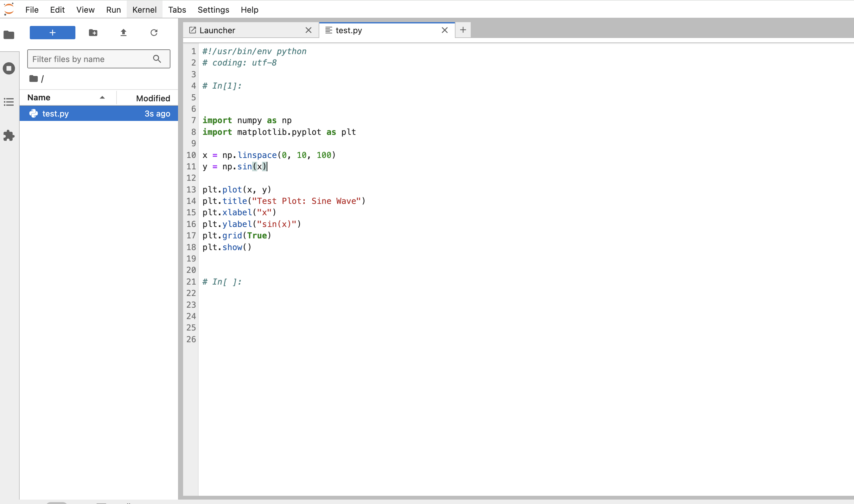Click the "3s ago" modified time
This screenshot has height=504, width=854.
point(157,113)
